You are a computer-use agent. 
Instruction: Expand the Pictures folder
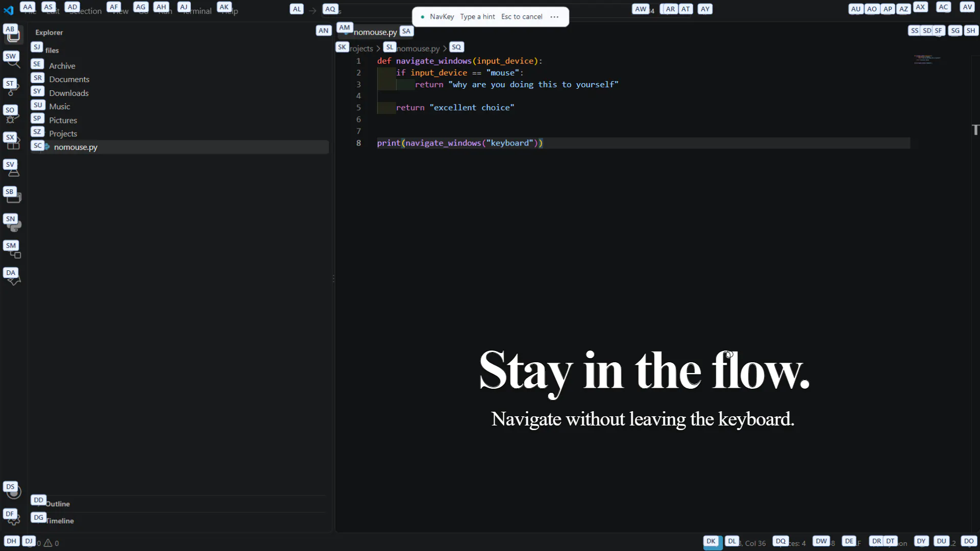pos(179,120)
